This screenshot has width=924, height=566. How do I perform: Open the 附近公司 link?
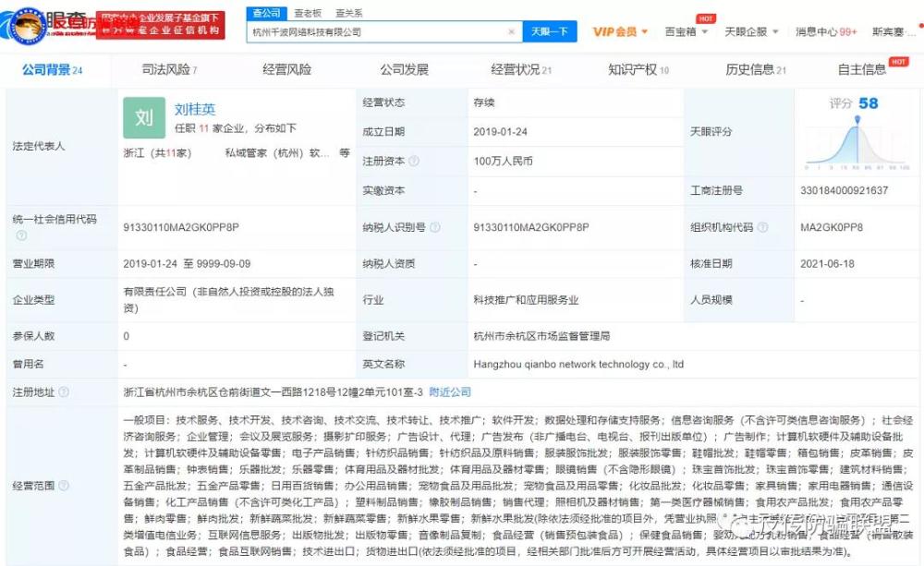click(x=450, y=392)
